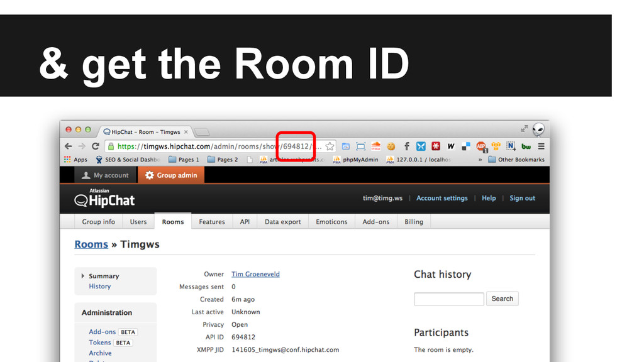Close the HipChat browser tab
The image size is (644, 362).
tap(186, 132)
